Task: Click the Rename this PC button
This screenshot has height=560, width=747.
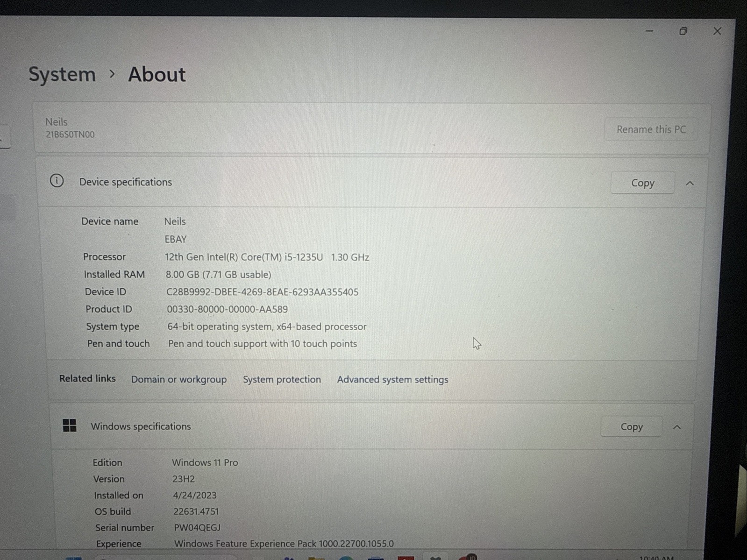Action: (651, 129)
